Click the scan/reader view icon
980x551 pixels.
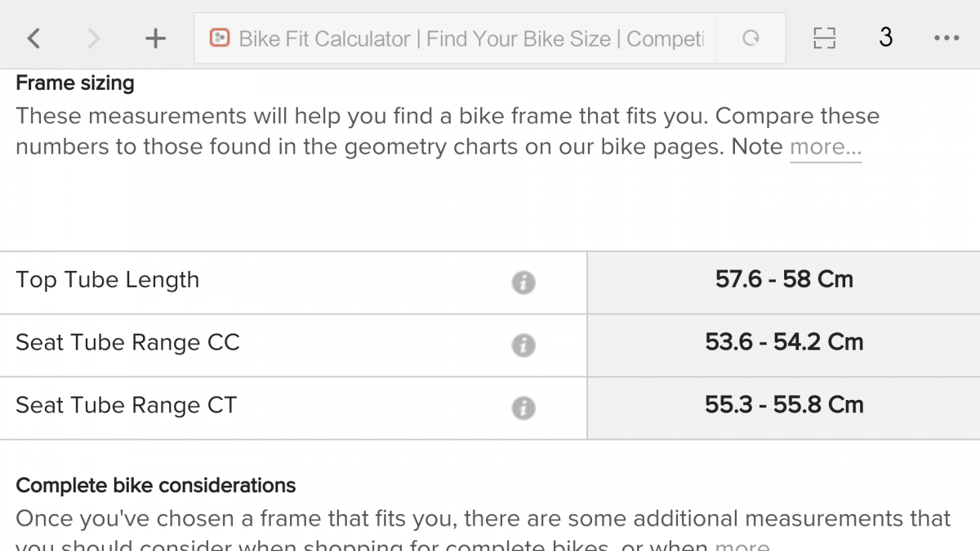point(825,38)
